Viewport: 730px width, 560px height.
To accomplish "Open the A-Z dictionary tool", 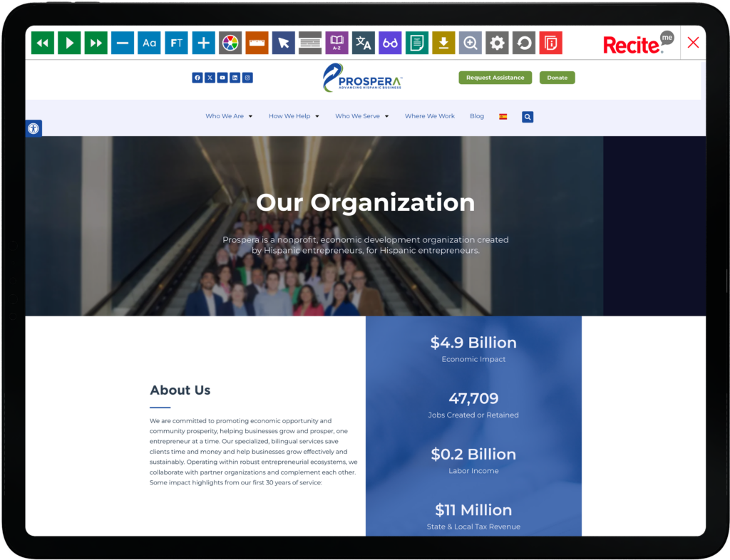I will 336,43.
